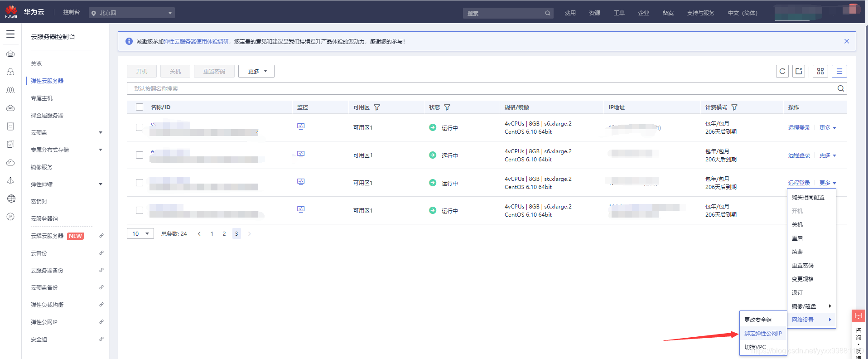Open 更多 actions for the first server
The height and width of the screenshot is (359, 868).
(x=828, y=128)
